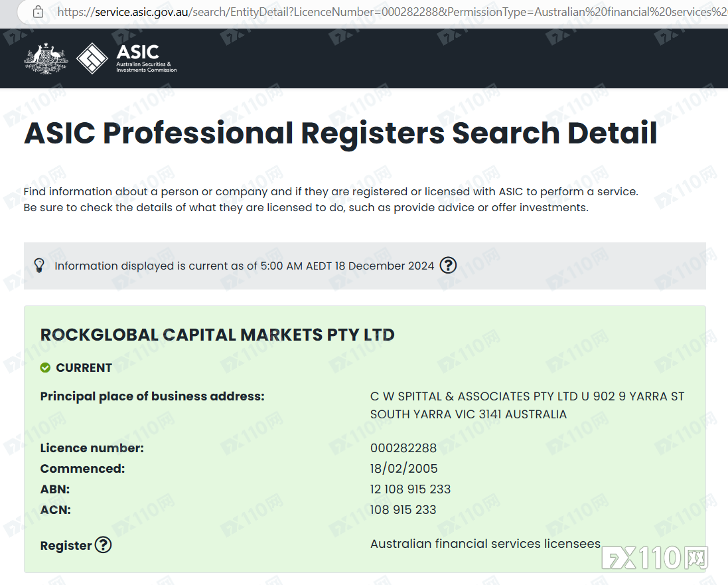
Task: Click the padlock icon in the address bar
Action: pyautogui.click(x=38, y=12)
